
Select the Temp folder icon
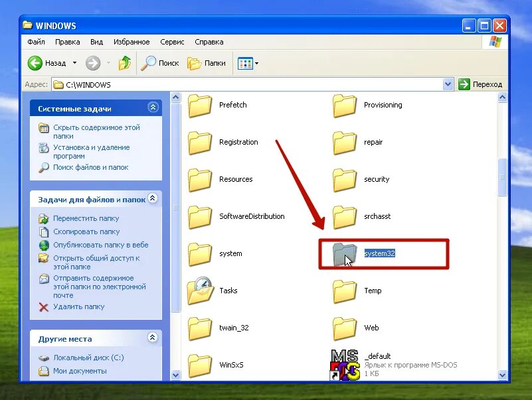pos(345,291)
